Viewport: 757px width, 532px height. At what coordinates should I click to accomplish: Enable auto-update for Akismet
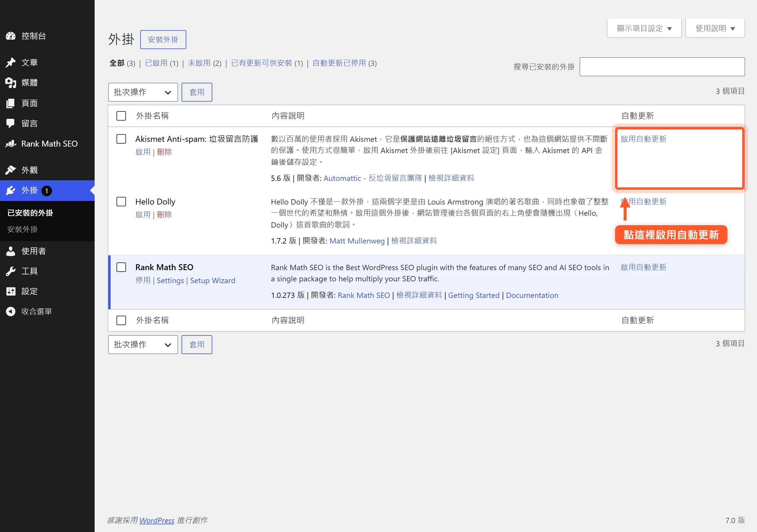point(643,139)
